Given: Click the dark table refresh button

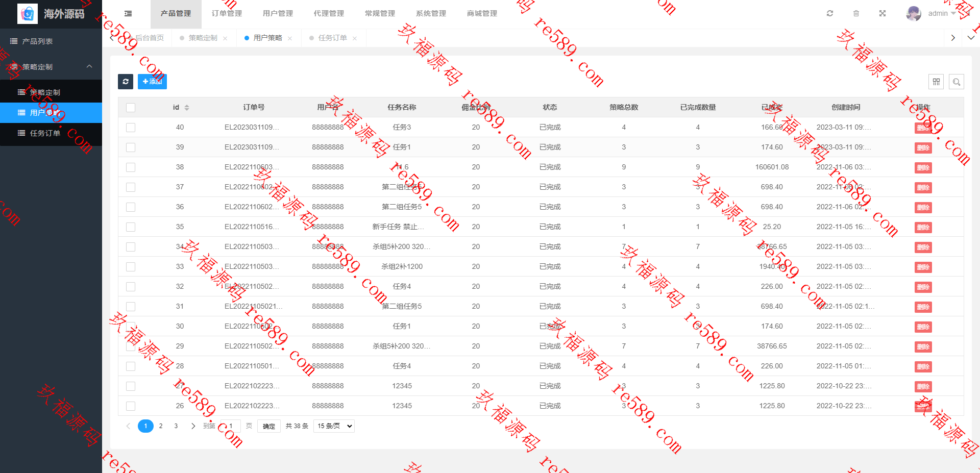Looking at the screenshot, I should [126, 82].
